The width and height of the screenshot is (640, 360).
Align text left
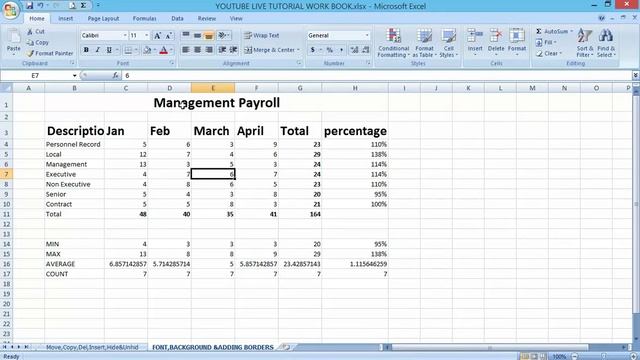186,50
